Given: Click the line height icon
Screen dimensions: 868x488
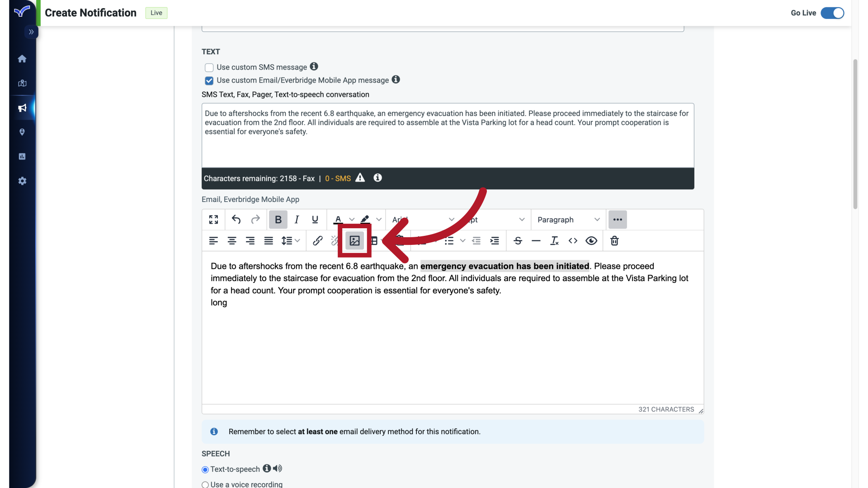Looking at the screenshot, I should point(287,241).
